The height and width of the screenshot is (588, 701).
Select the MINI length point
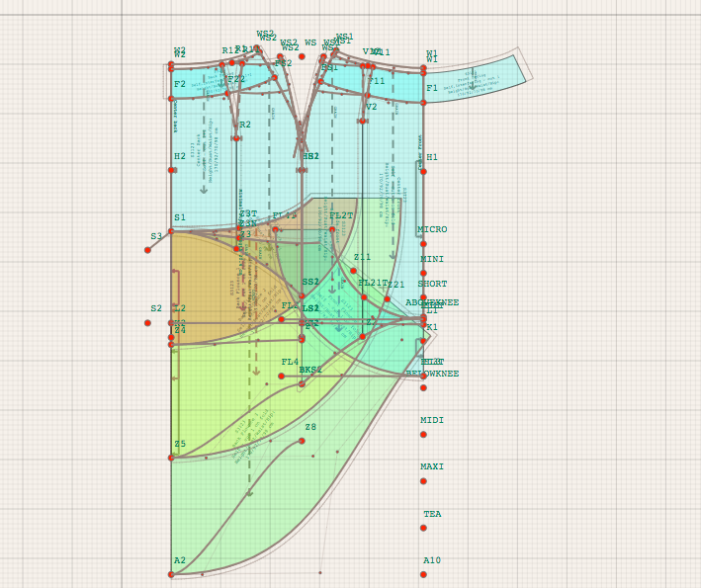423,273
